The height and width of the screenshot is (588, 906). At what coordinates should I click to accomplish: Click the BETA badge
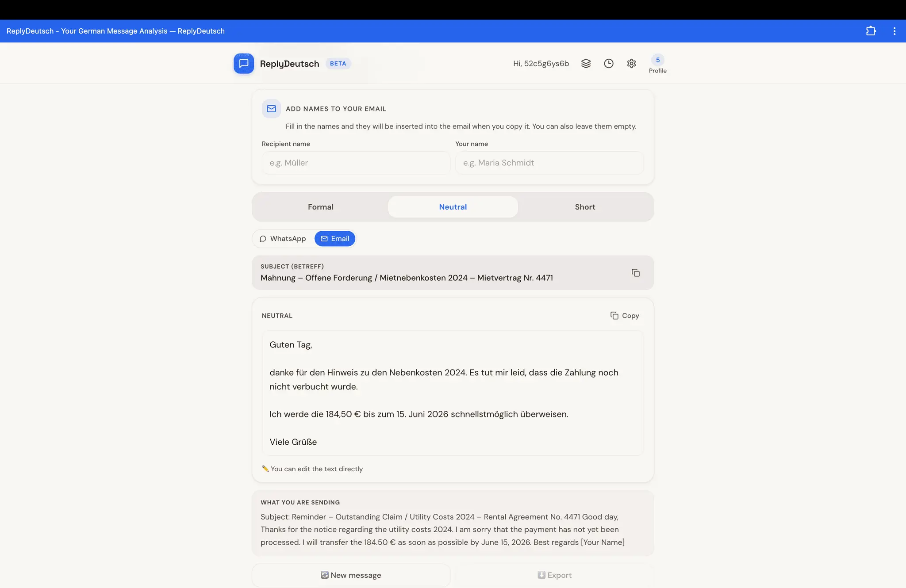tap(338, 64)
